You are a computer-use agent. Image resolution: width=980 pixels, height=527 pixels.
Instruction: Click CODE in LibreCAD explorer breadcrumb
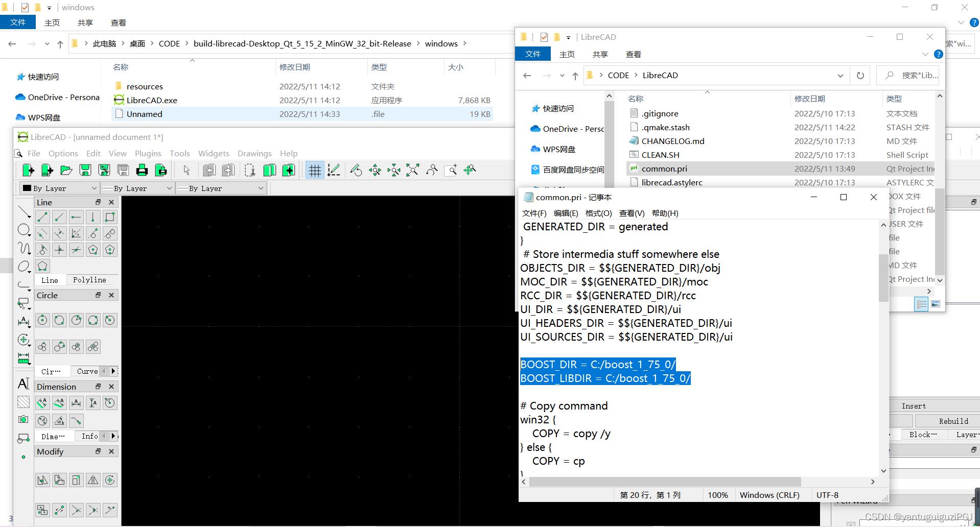tap(618, 75)
